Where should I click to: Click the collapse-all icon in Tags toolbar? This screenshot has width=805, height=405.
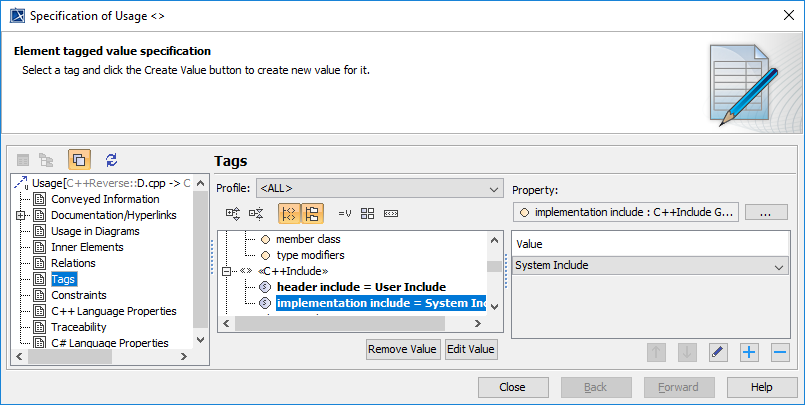coord(256,213)
